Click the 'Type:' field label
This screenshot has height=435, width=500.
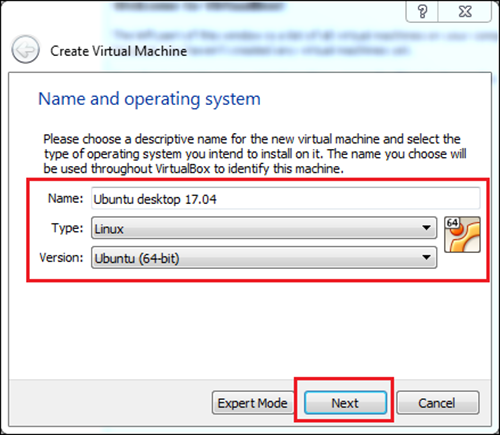(x=67, y=228)
